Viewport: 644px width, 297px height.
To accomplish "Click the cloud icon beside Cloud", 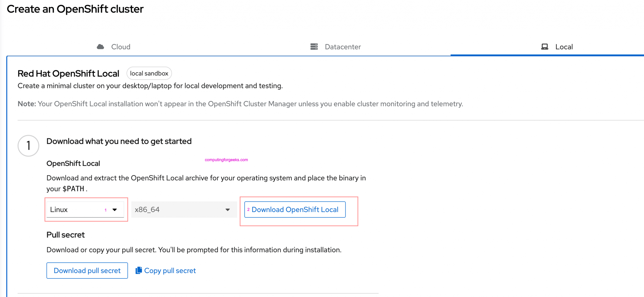I will pyautogui.click(x=100, y=47).
